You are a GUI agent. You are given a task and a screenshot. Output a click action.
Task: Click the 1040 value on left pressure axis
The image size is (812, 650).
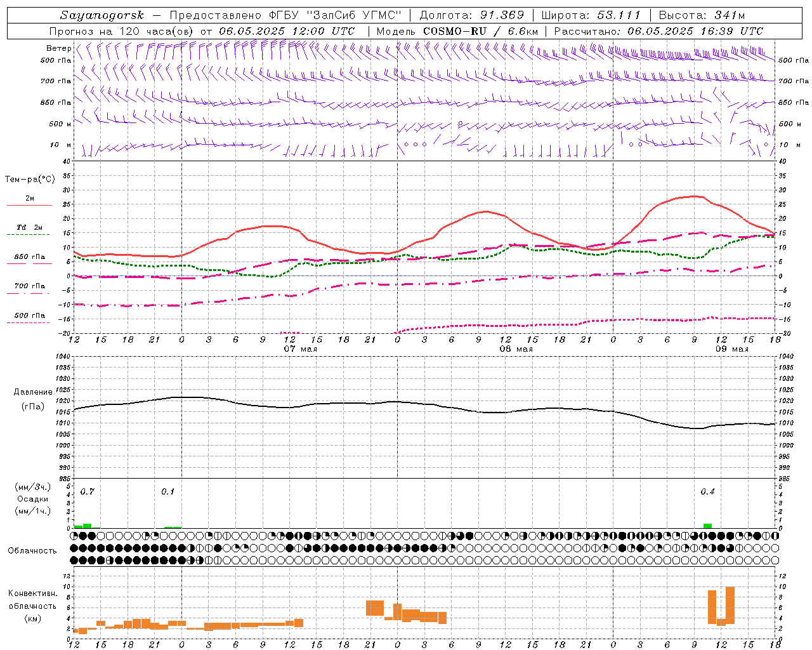63,357
